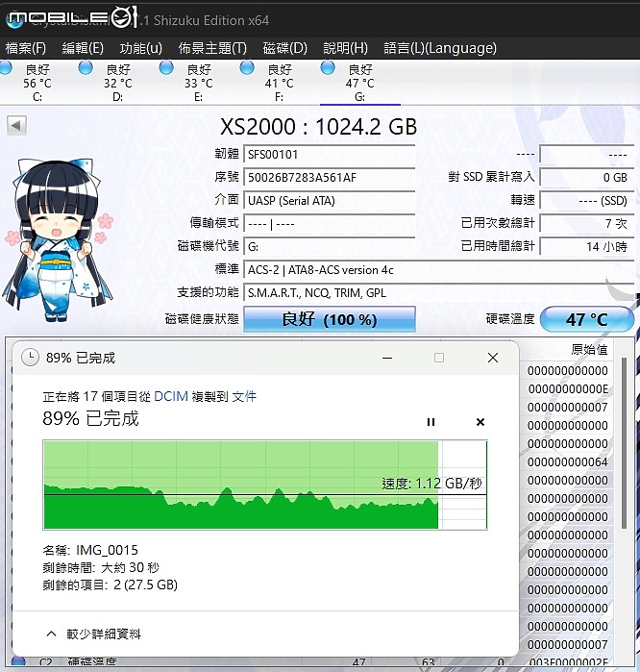Viewport: 640px width, 672px height.
Task: Click the serial number field 50026B7283A561AF
Action: [x=329, y=178]
